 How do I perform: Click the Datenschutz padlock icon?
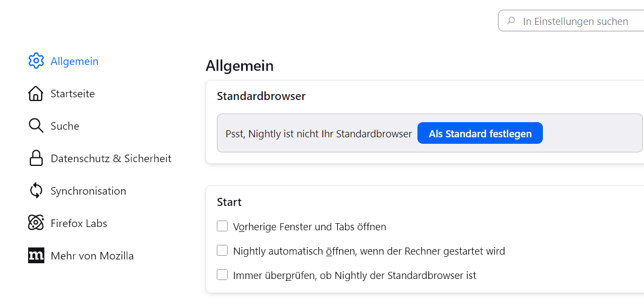coord(36,158)
